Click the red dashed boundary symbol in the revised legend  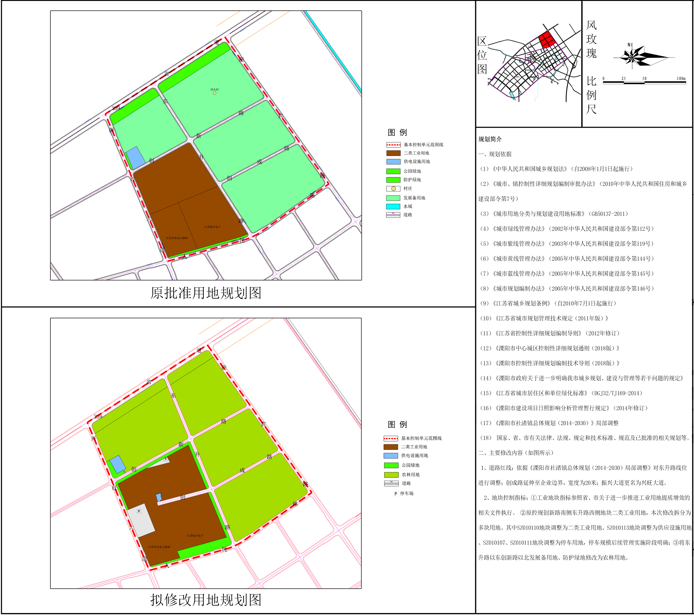(391, 438)
